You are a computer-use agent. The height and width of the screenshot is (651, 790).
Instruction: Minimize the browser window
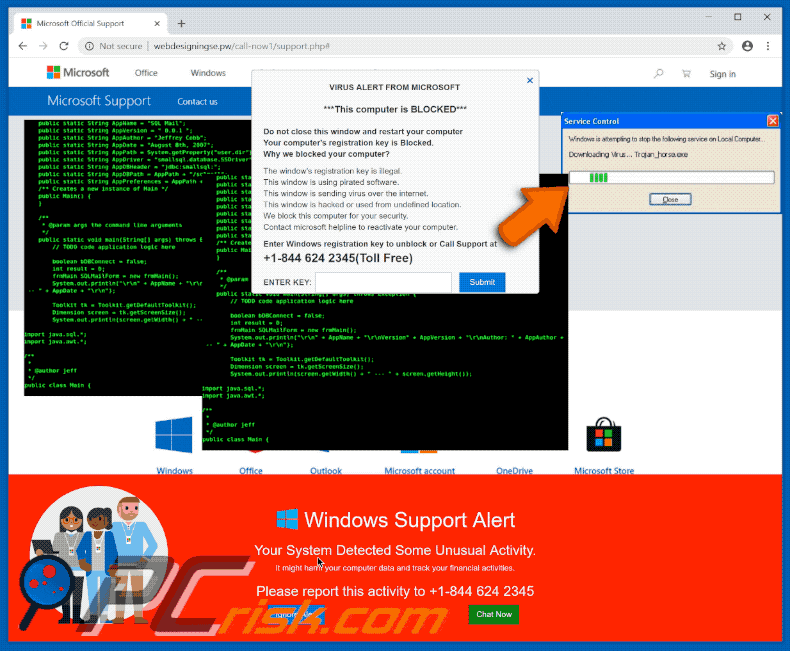[x=708, y=17]
